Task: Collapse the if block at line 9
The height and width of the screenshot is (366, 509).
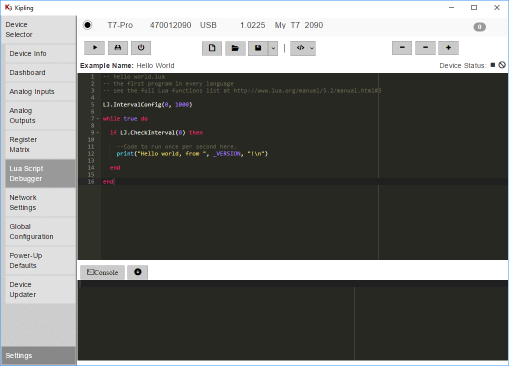Action: point(98,133)
